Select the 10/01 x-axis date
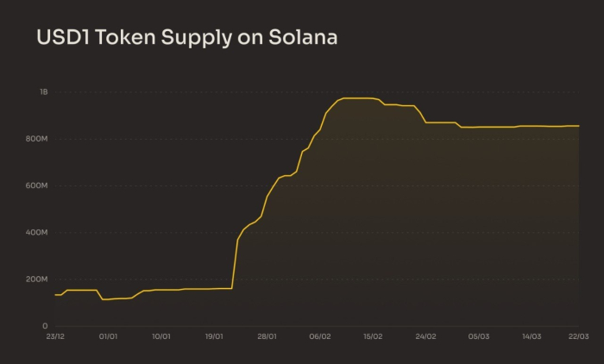604x364 pixels. (161, 336)
